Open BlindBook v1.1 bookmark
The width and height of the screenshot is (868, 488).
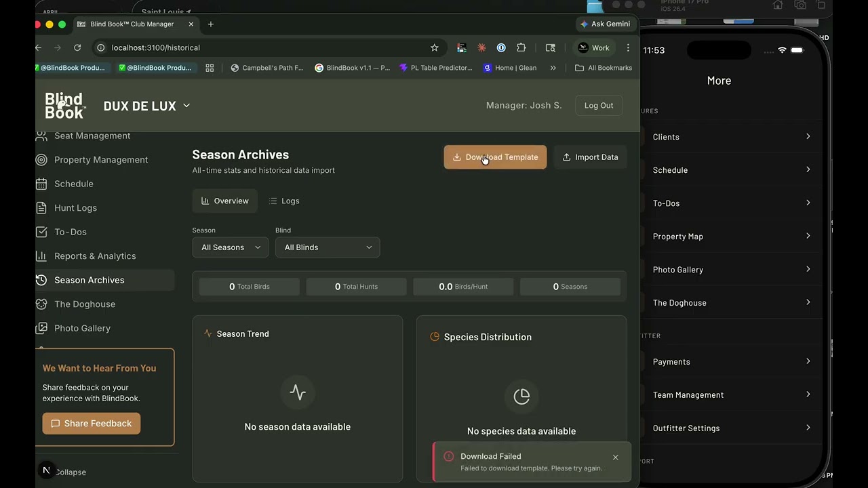click(x=353, y=68)
